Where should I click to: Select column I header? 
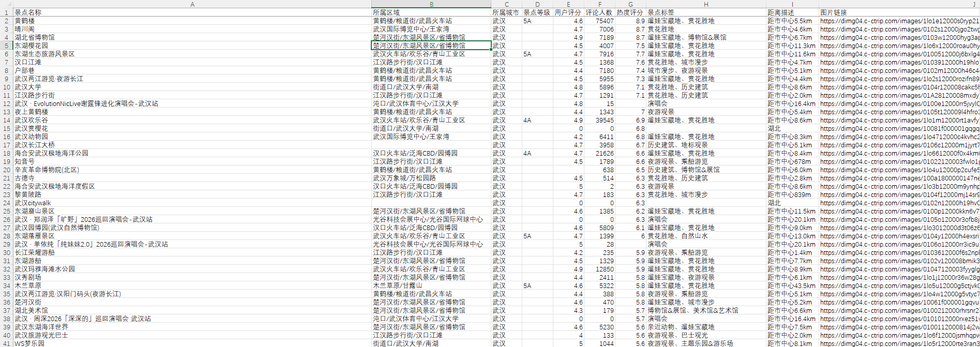[792, 4]
